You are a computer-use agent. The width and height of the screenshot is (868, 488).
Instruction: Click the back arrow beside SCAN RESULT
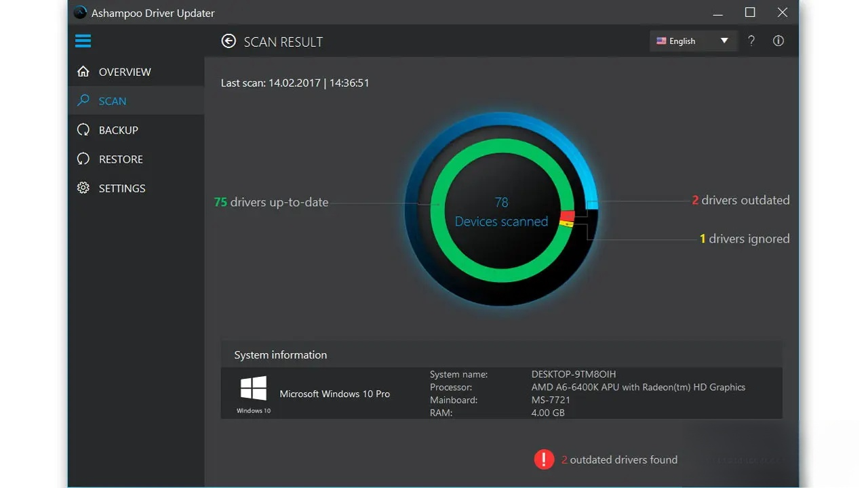[229, 41]
